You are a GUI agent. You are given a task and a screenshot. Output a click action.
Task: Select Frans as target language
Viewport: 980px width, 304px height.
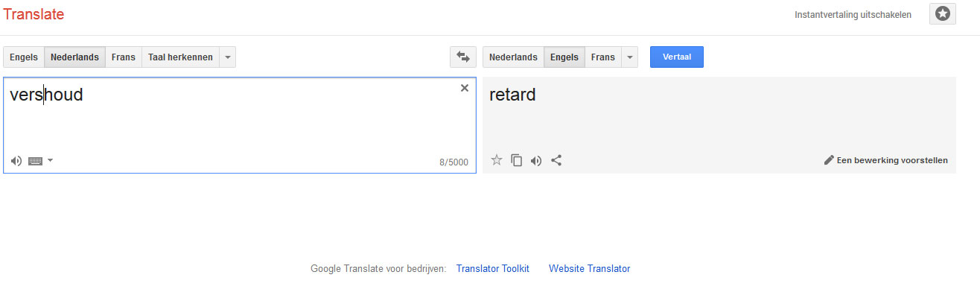point(603,57)
